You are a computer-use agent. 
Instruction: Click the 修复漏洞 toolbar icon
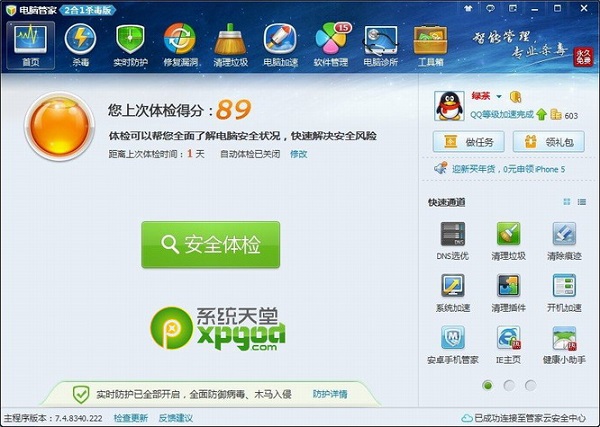click(180, 46)
